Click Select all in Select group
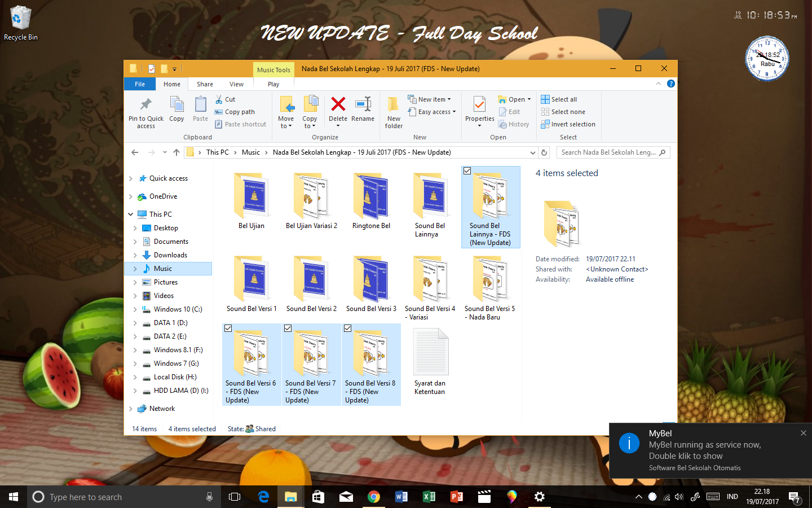The image size is (812, 508). coord(559,99)
